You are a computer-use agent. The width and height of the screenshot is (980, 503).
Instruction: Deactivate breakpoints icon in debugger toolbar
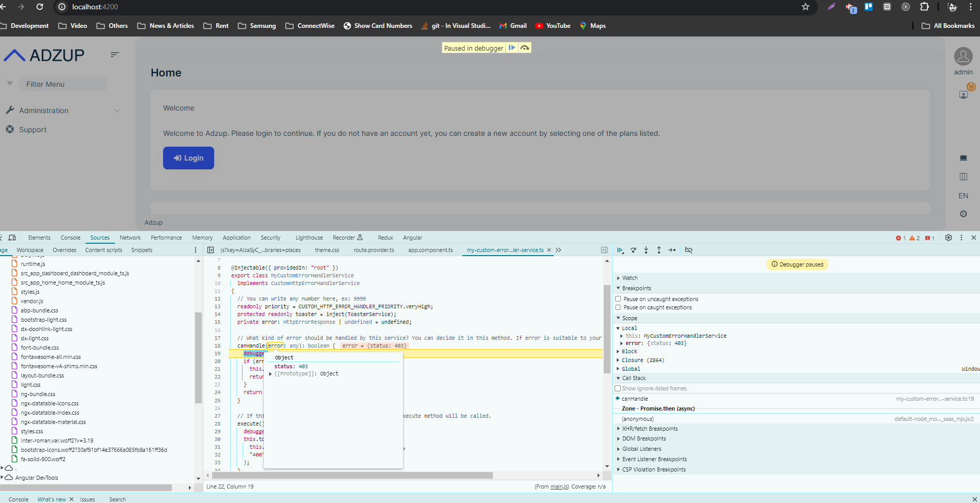click(688, 250)
